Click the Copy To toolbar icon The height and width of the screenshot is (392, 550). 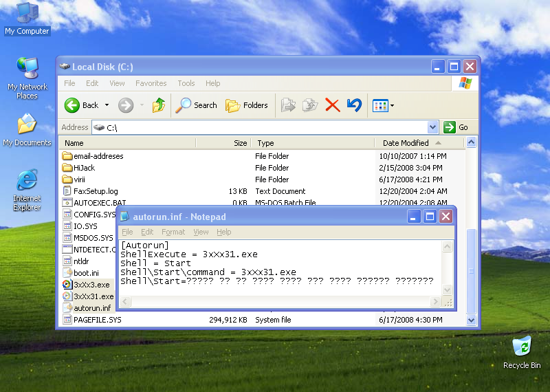310,105
